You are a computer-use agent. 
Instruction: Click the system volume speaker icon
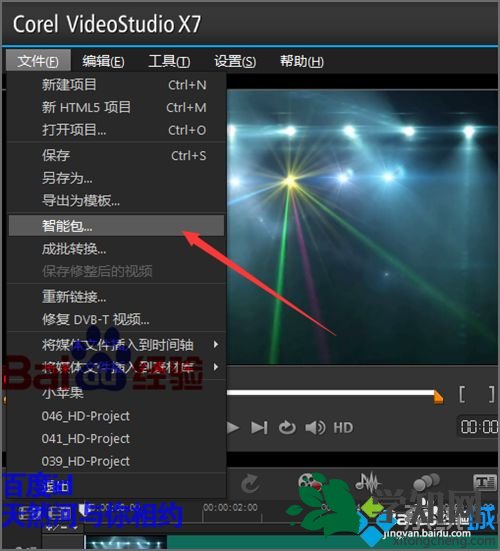pos(315,428)
